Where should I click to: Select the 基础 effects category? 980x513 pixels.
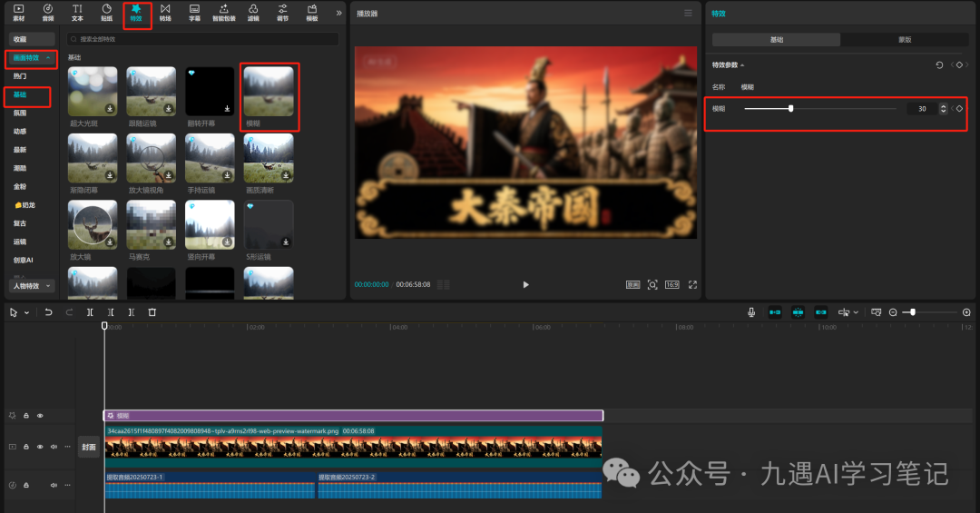click(20, 94)
